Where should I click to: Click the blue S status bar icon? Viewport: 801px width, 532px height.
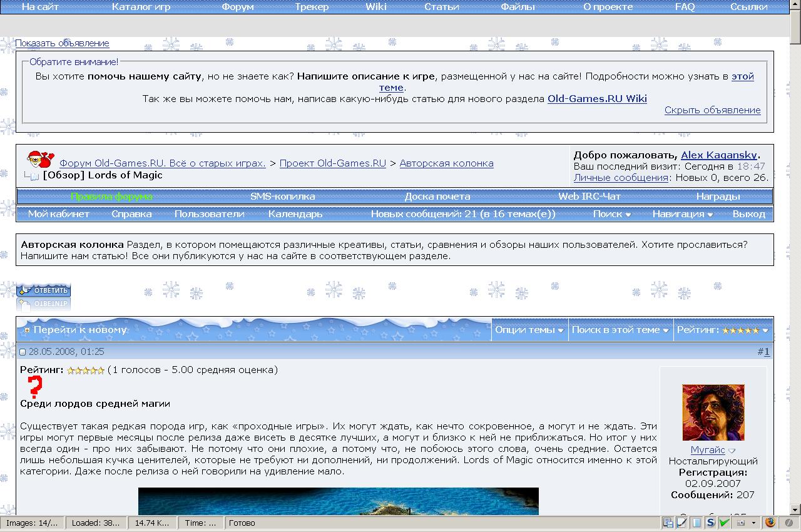click(x=710, y=523)
